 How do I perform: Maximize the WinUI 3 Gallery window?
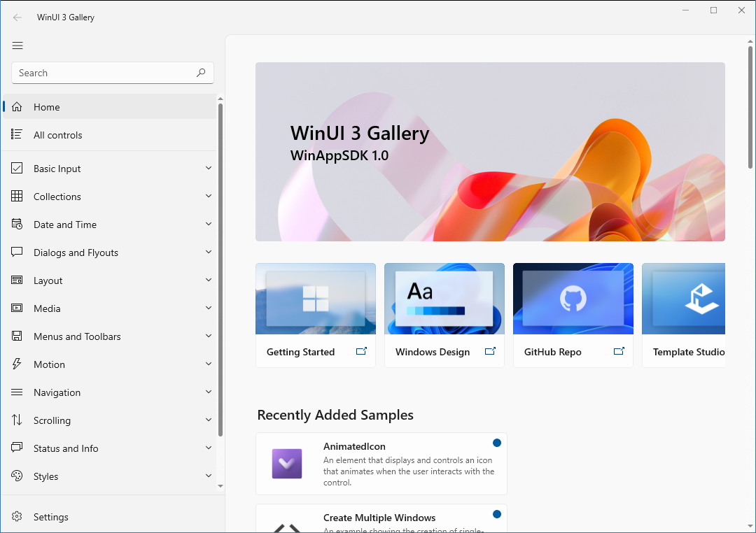click(713, 10)
